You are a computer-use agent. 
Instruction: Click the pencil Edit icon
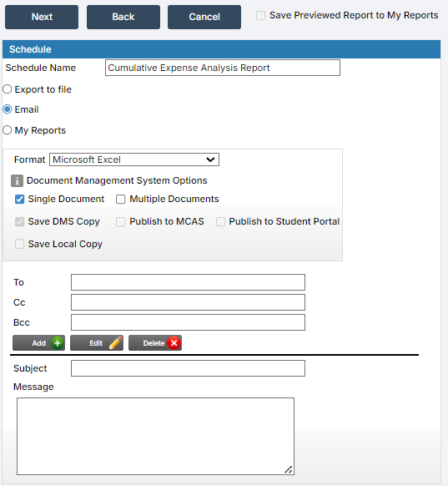(115, 343)
